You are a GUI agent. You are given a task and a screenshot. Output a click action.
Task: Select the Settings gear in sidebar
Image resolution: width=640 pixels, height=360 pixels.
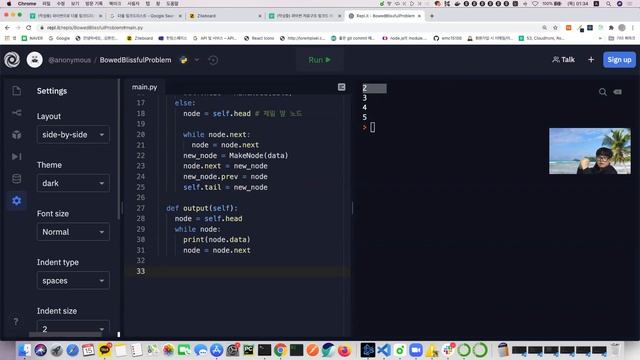[x=16, y=200]
